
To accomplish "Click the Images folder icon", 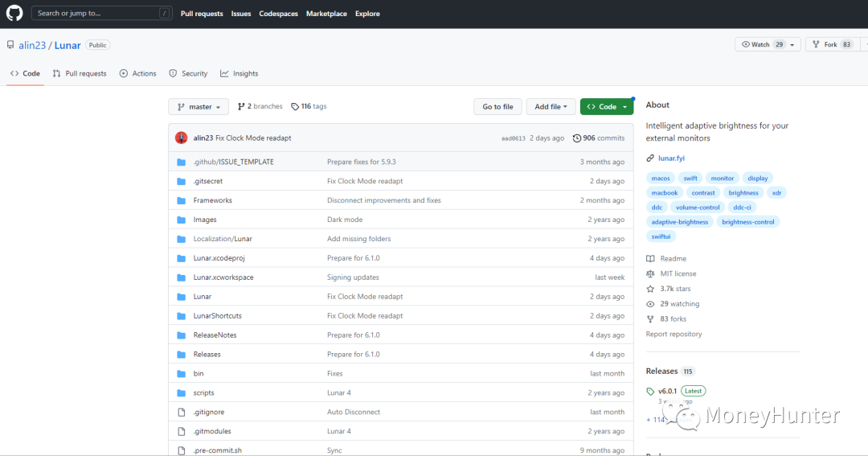I will (x=181, y=220).
